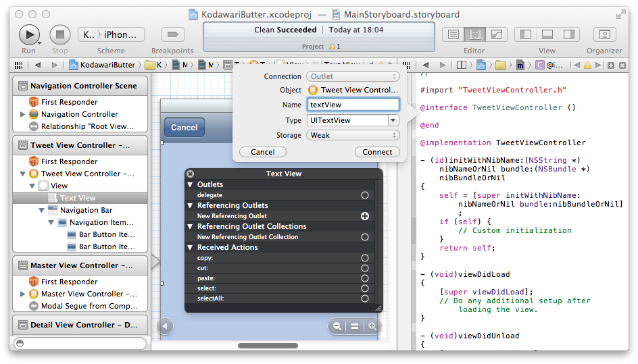Click the copy: action connection circle

(x=364, y=258)
